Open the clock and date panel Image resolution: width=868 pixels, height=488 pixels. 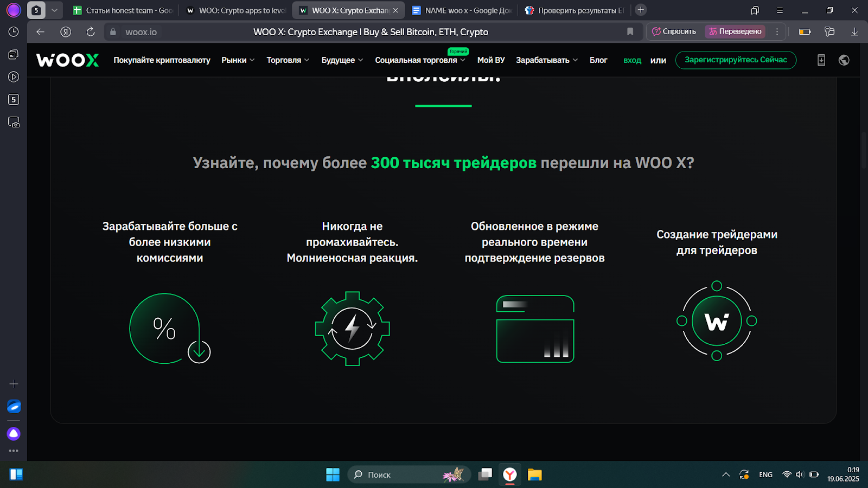pos(843,474)
